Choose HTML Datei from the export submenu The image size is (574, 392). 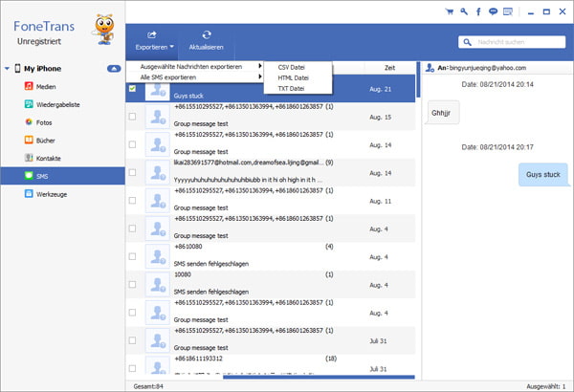point(294,77)
